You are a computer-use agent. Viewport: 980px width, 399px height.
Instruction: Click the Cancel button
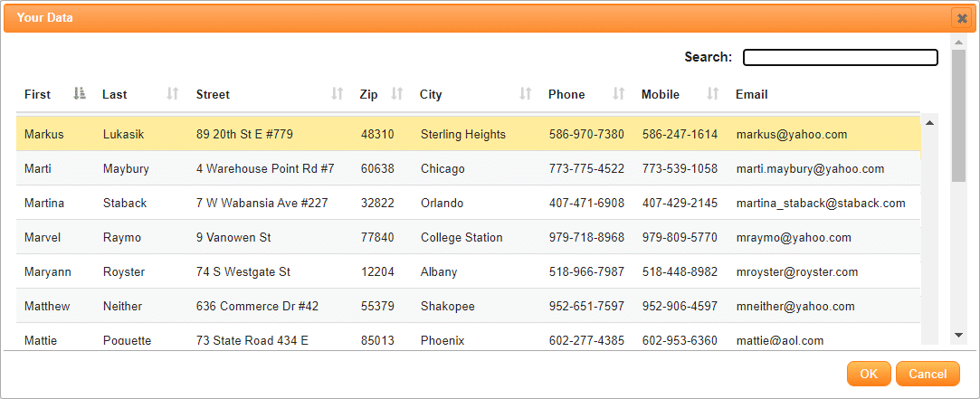click(x=928, y=374)
